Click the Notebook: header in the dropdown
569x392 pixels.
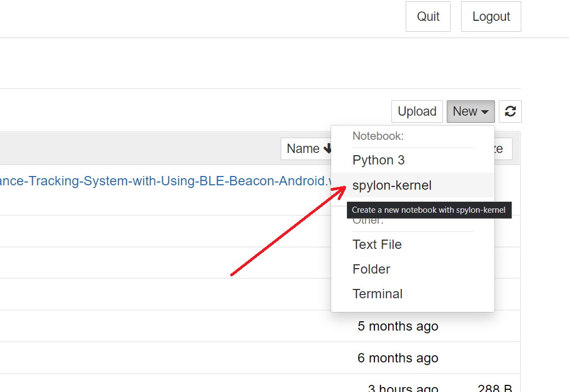[378, 136]
